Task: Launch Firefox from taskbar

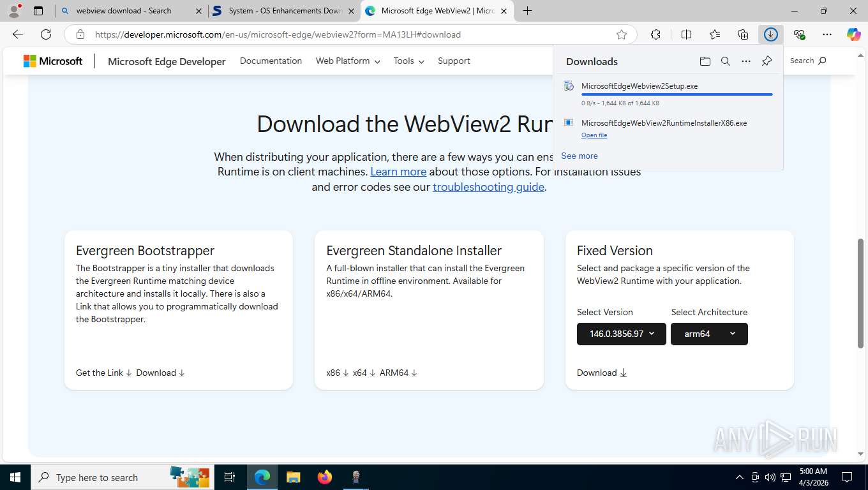Action: (x=325, y=477)
